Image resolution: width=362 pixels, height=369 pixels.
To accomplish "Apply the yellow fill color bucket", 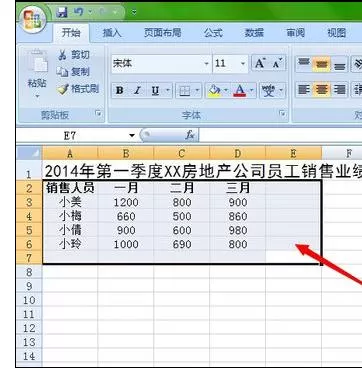I will tap(214, 90).
